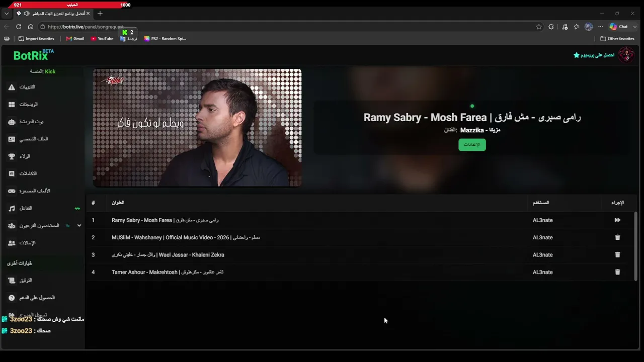Screen dimensions: 644x362
Task: Select the botrix.live browser tab
Action: tap(53, 14)
